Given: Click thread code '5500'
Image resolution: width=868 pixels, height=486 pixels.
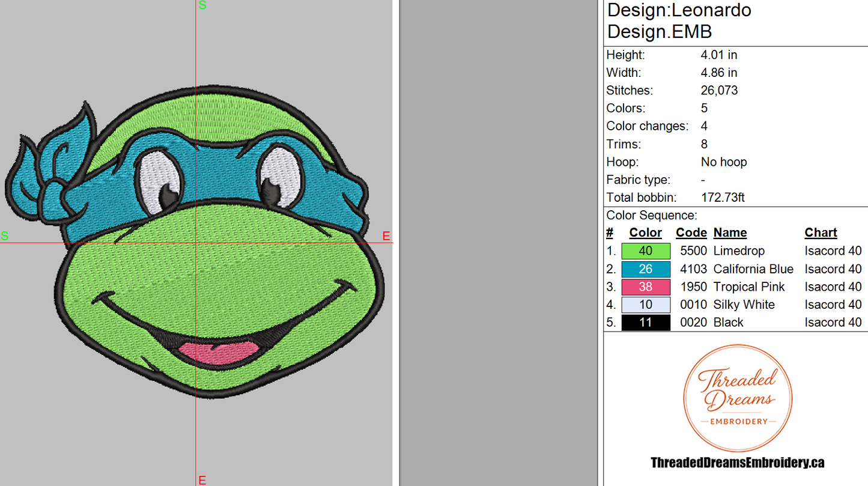Looking at the screenshot, I should (x=693, y=251).
